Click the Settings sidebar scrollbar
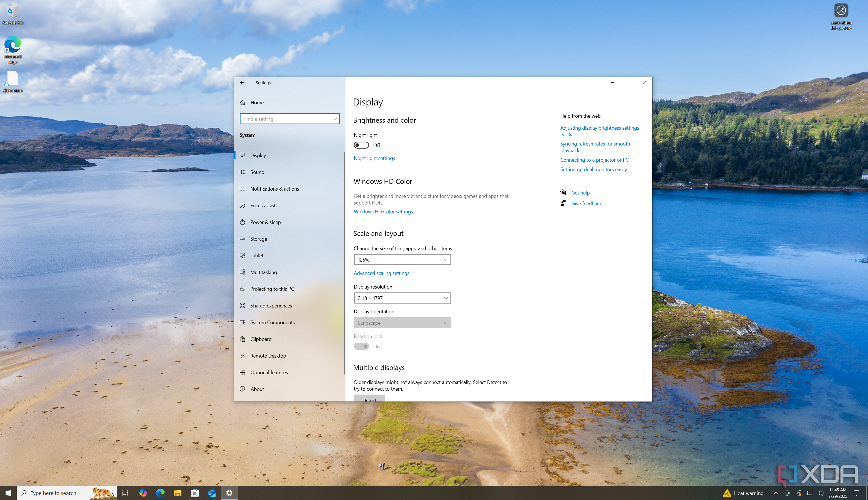This screenshot has height=500, width=868. pyautogui.click(x=344, y=263)
